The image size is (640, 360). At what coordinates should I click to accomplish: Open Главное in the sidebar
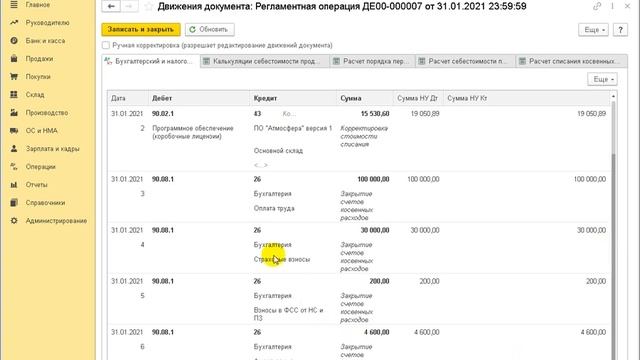pyautogui.click(x=38, y=5)
